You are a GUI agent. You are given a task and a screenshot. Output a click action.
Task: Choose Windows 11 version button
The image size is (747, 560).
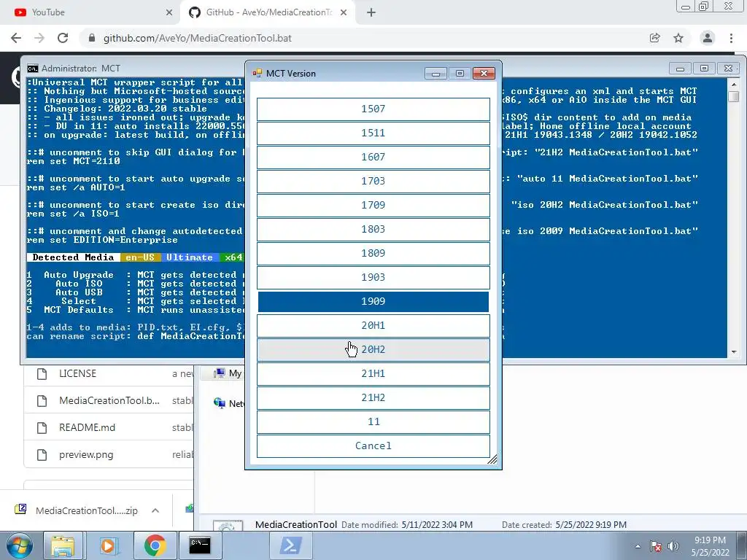coord(373,421)
